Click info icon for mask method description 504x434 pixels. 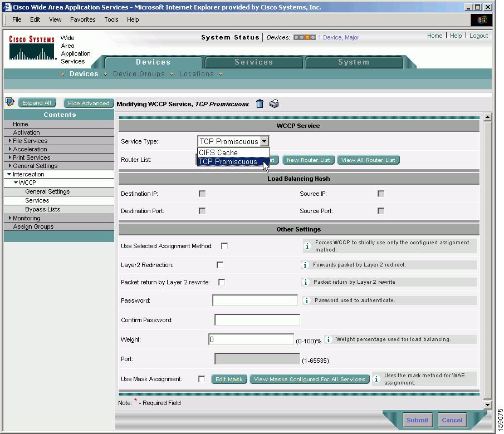(x=376, y=379)
